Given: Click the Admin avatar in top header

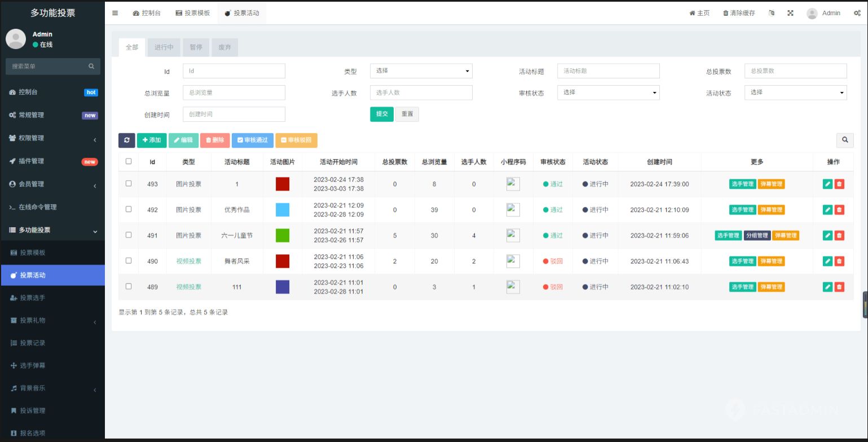Looking at the screenshot, I should tap(812, 13).
